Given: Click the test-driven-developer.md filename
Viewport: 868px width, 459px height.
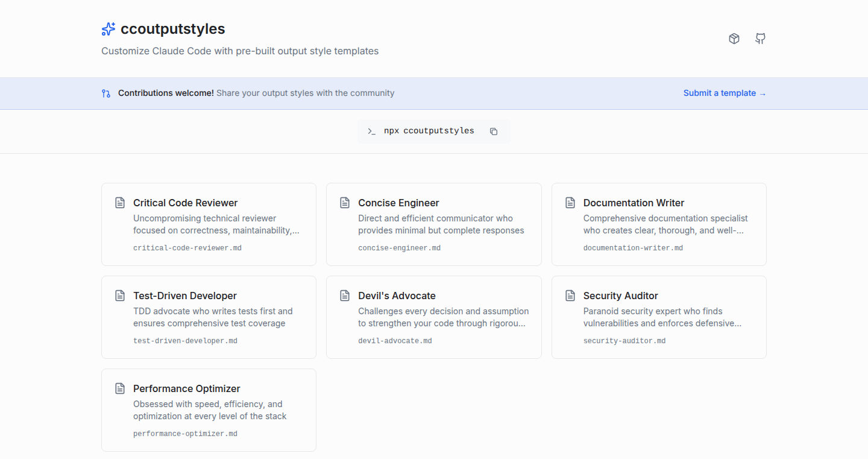Looking at the screenshot, I should 185,341.
